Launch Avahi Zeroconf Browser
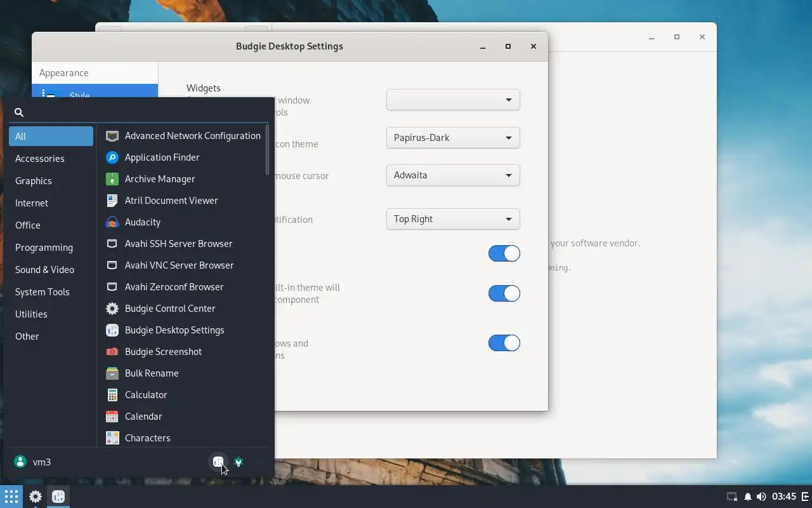812x508 pixels. tap(183, 287)
